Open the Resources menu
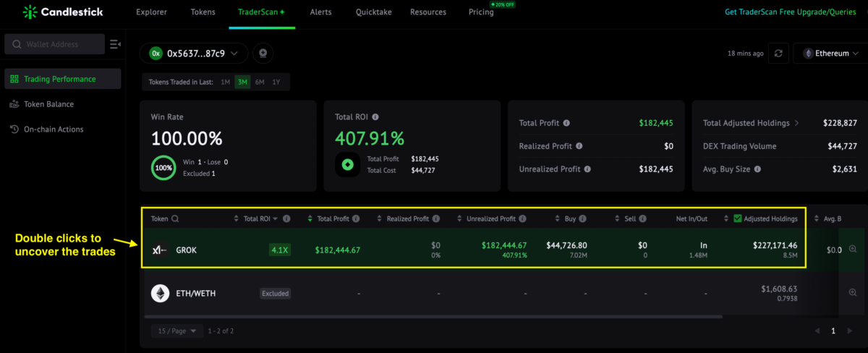 coord(428,12)
